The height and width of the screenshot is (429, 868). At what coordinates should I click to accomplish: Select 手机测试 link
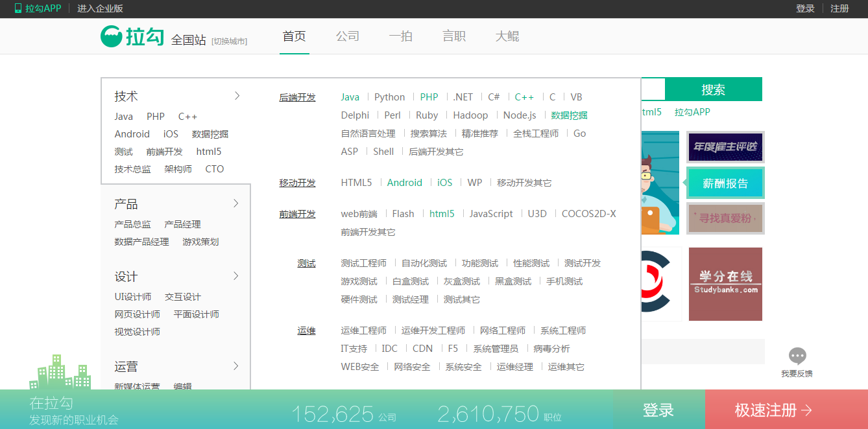(x=564, y=281)
